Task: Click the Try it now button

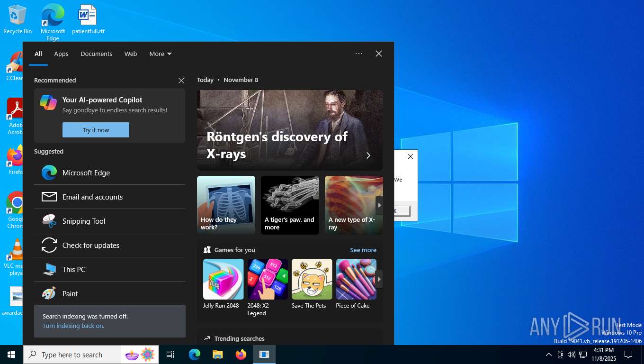Action: click(96, 130)
